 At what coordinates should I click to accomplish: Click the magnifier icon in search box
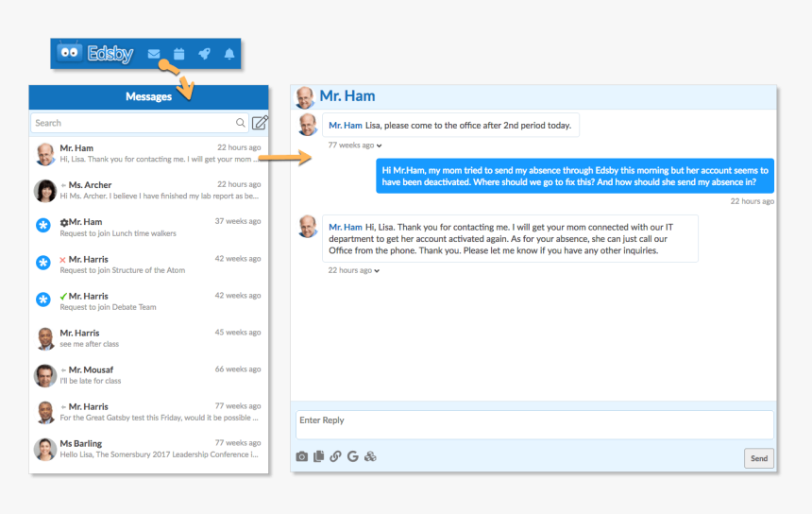click(241, 123)
